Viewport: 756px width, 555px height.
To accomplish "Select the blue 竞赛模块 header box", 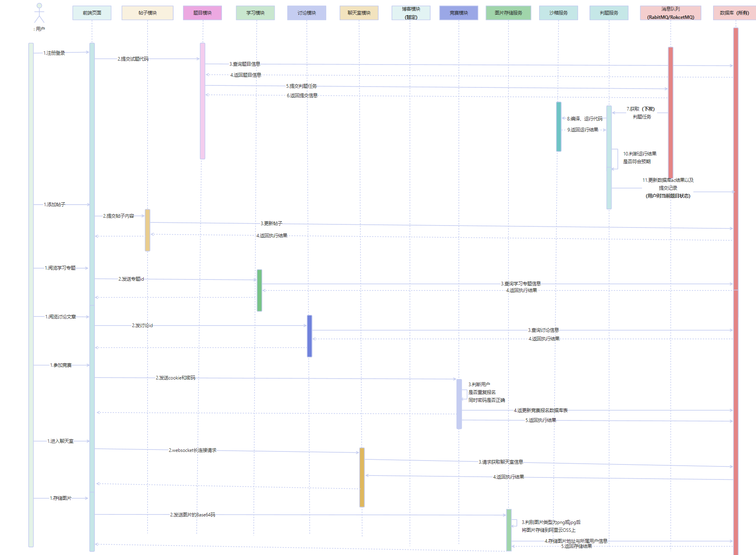I will pyautogui.click(x=458, y=13).
